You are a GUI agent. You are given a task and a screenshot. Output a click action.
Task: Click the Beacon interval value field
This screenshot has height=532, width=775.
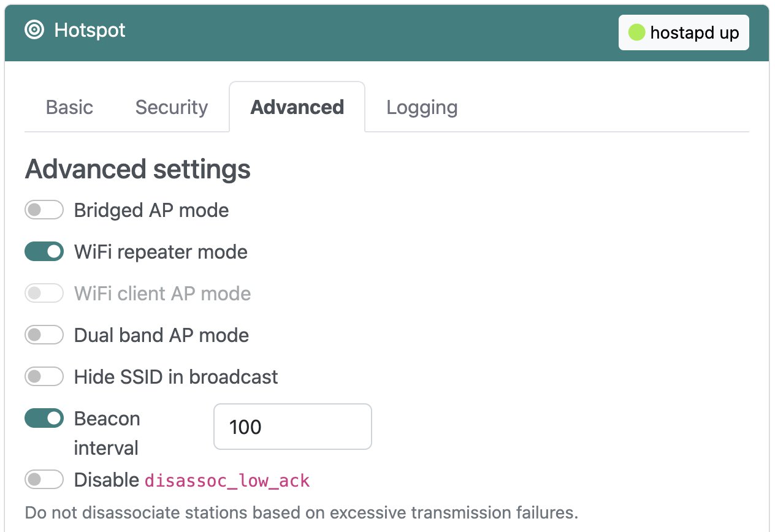point(292,427)
